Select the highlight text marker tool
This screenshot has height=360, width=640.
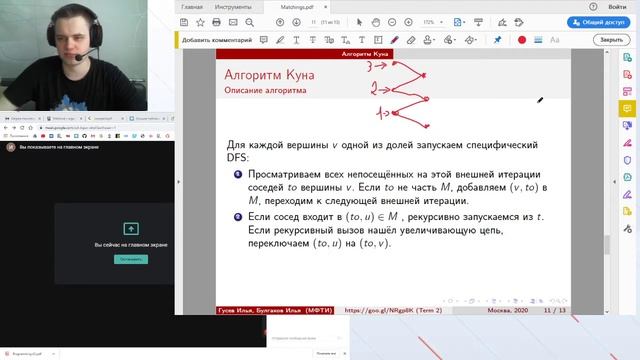(x=280, y=40)
